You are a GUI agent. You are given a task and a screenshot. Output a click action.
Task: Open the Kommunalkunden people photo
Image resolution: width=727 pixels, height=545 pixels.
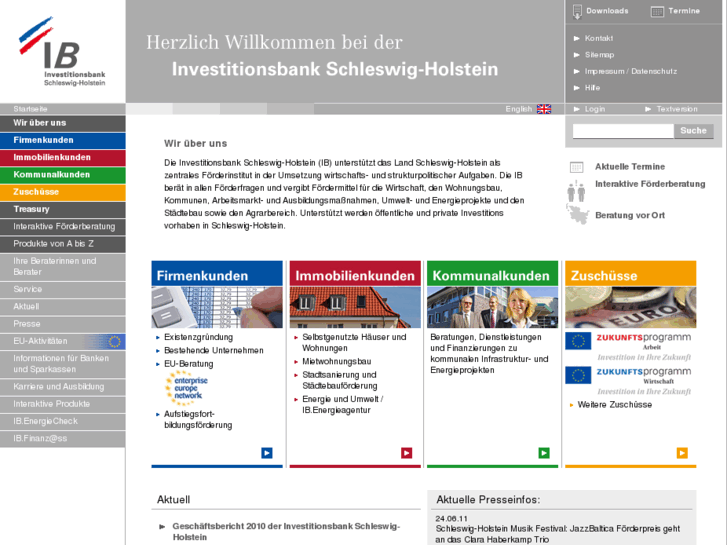[x=492, y=307]
